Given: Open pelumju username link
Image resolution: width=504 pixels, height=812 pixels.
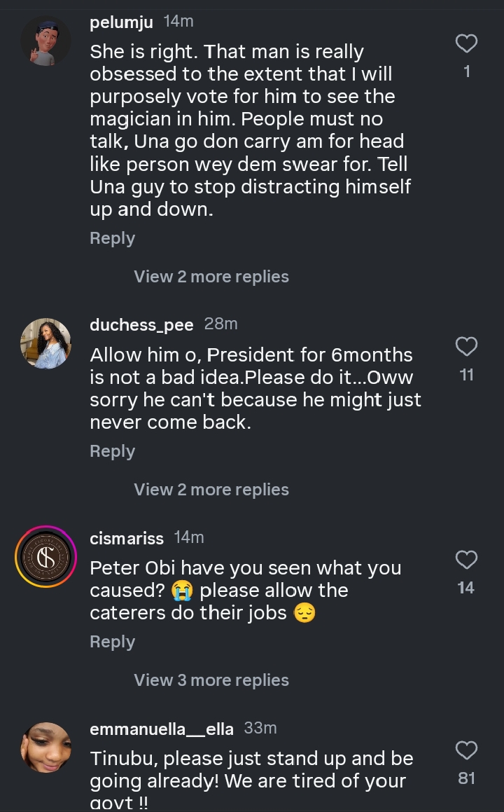Looking at the screenshot, I should pos(121,22).
